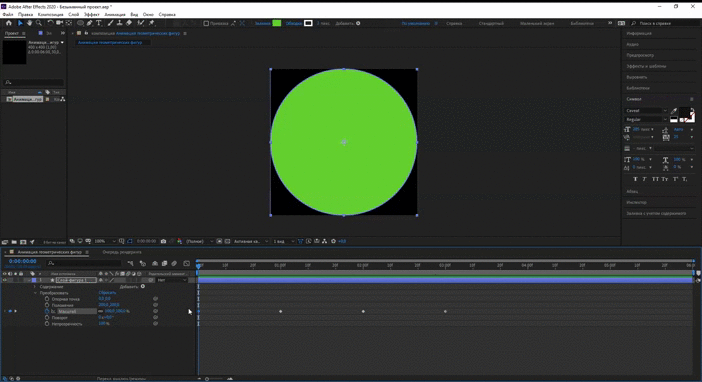The image size is (702, 382).
Task: Pick the Ellipse shape tool
Action: [x=80, y=23]
